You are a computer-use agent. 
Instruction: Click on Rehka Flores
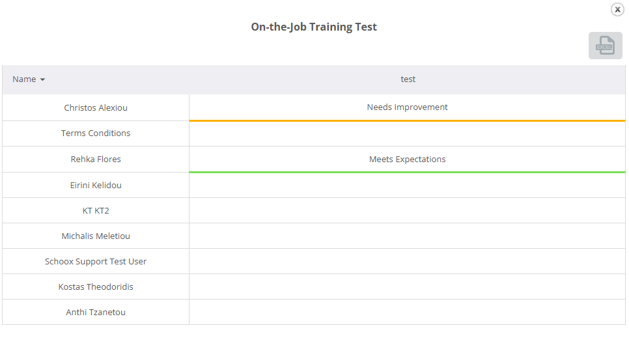(x=96, y=160)
